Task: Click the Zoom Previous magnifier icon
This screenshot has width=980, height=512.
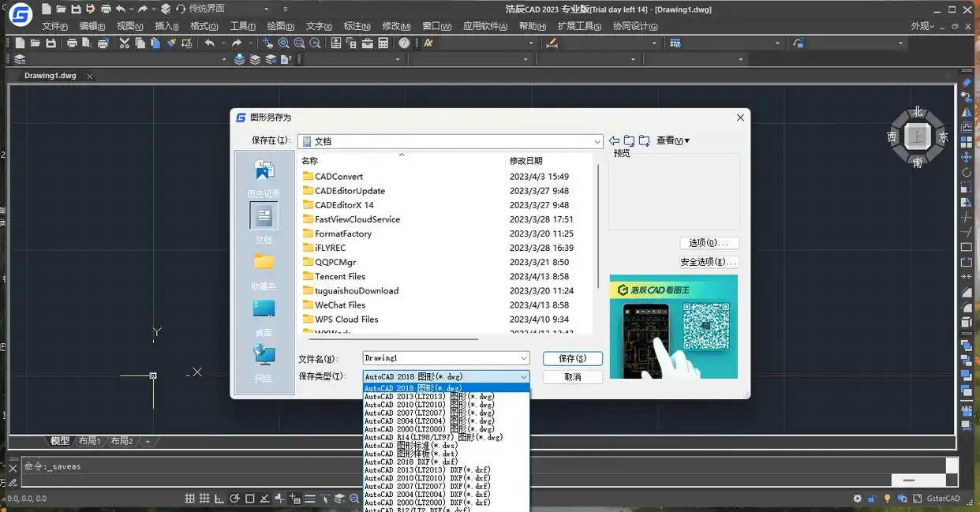Action: (315, 43)
